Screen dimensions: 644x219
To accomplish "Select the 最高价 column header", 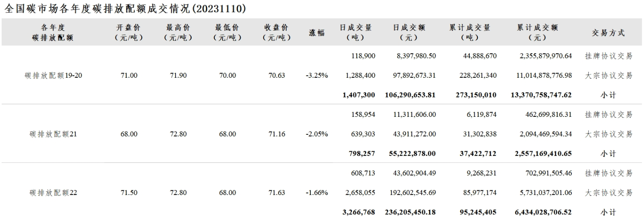I will [x=178, y=33].
